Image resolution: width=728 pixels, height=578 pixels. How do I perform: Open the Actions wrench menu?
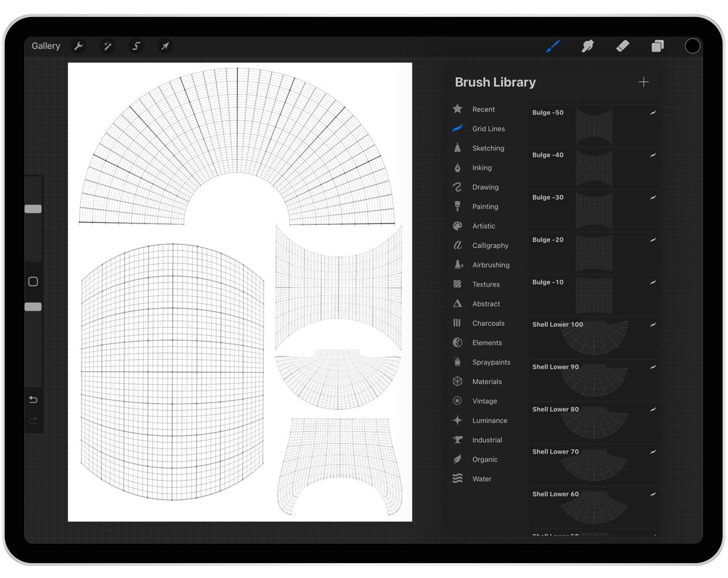(x=79, y=46)
